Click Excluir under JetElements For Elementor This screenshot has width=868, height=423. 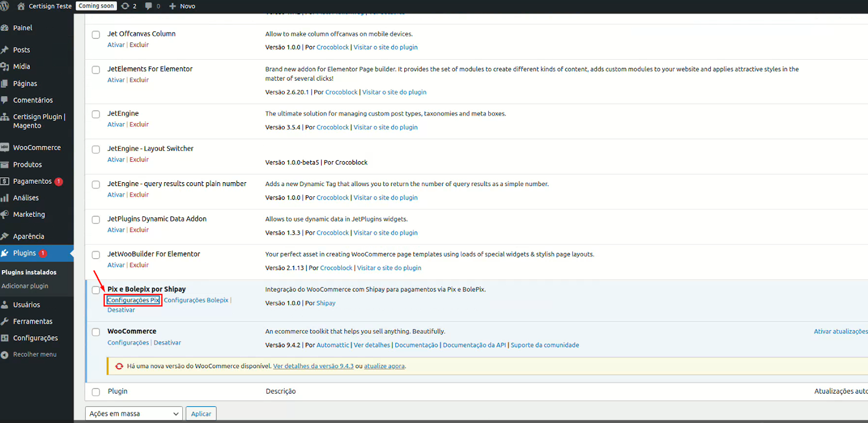click(139, 80)
